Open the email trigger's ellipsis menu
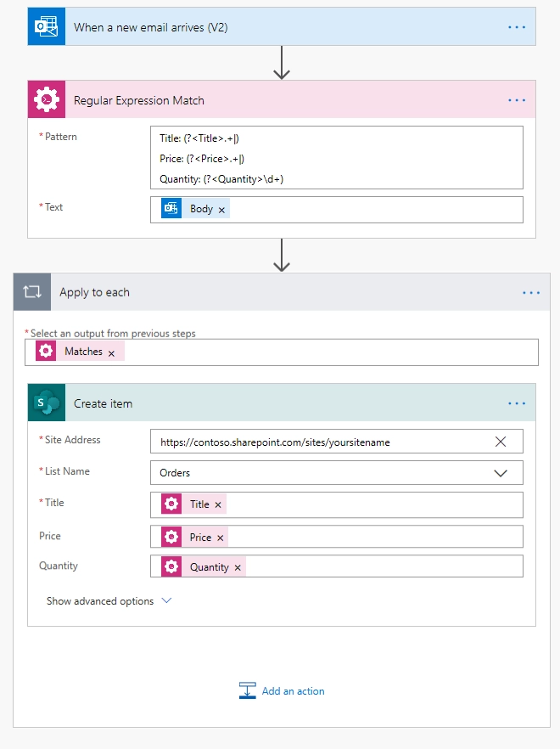 pos(517,27)
